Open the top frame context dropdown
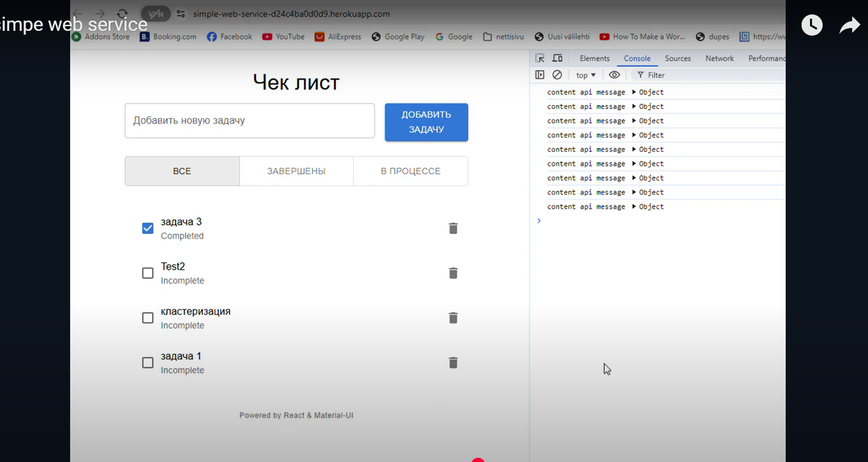The width and height of the screenshot is (868, 462). pyautogui.click(x=586, y=75)
